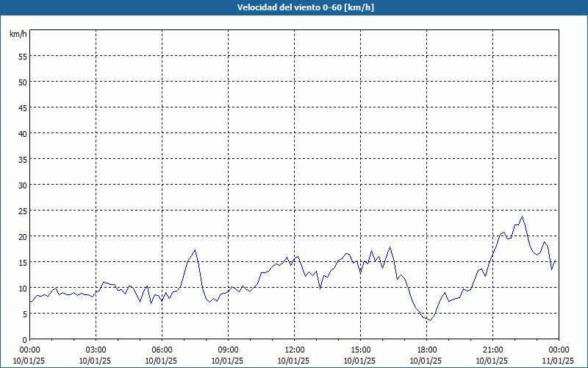Viewport: 588px width, 368px height.
Task: Click the y-axis label '10'
Action: tap(23, 289)
